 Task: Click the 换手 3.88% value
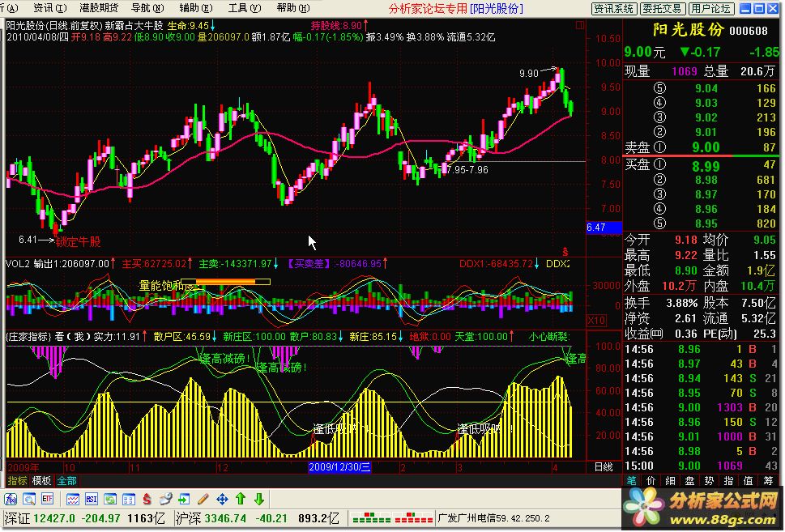coord(681,304)
